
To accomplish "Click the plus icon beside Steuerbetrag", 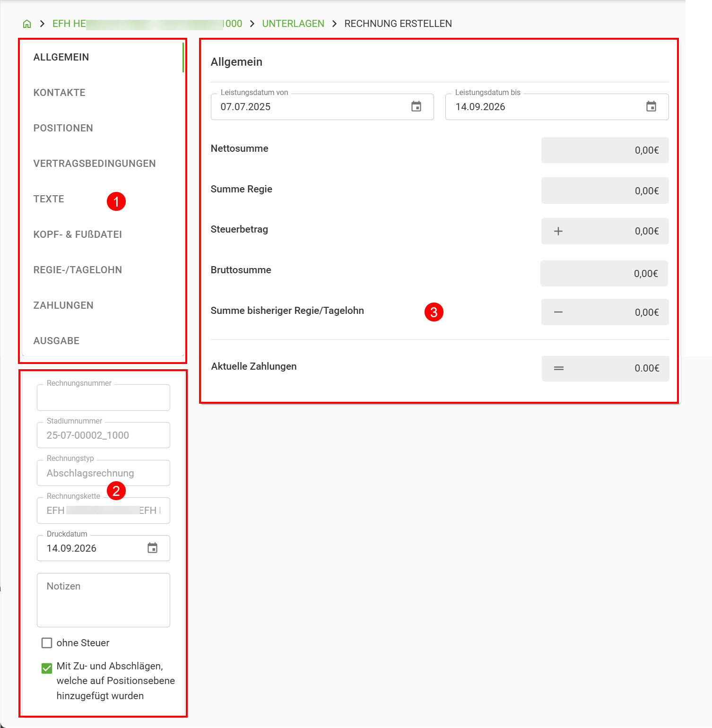I will [558, 231].
